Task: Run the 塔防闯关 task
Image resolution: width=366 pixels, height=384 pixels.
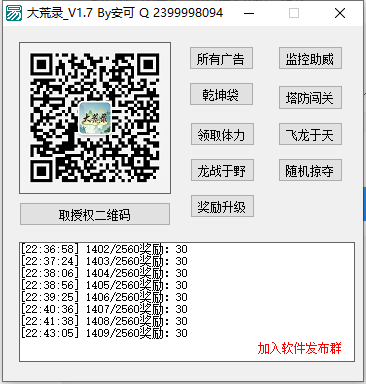Action: 310,98
